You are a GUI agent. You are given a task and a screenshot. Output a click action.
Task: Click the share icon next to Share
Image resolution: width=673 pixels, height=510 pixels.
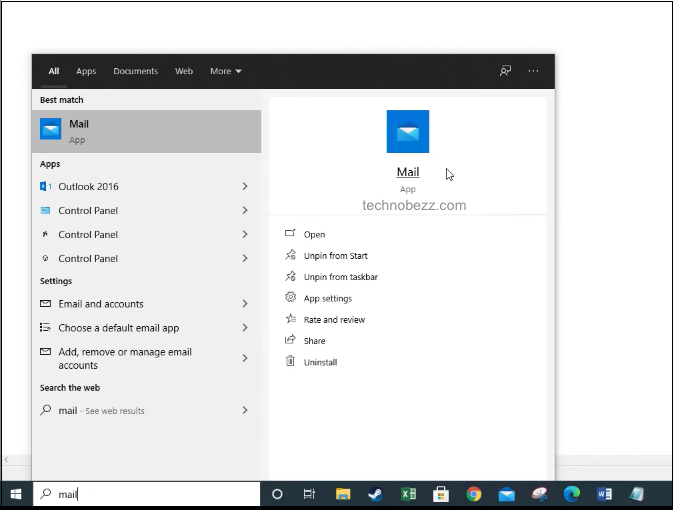coord(291,340)
